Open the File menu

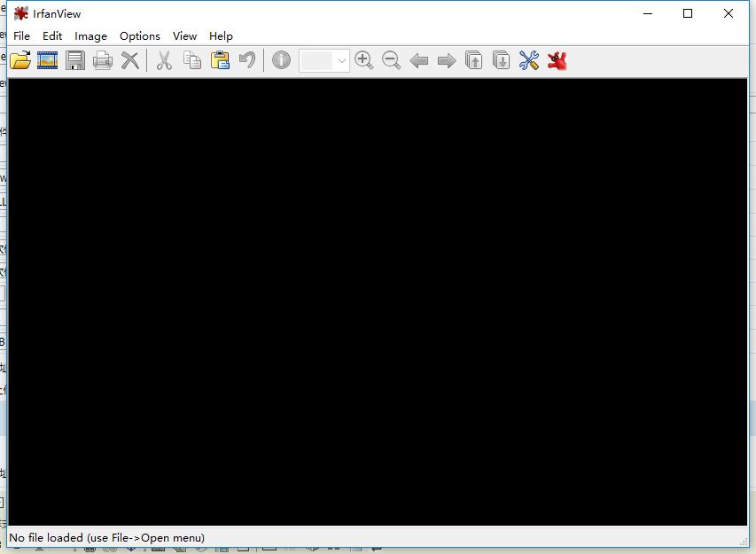tap(20, 36)
